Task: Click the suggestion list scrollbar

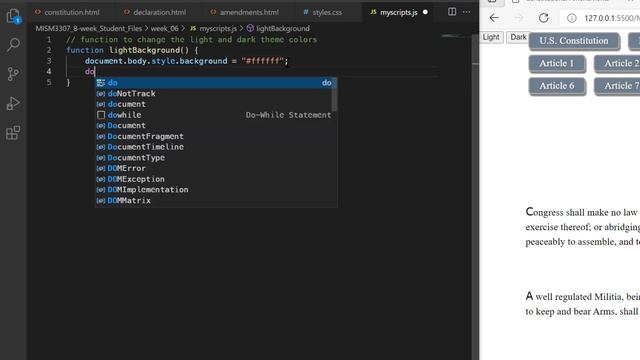Action: [334, 95]
